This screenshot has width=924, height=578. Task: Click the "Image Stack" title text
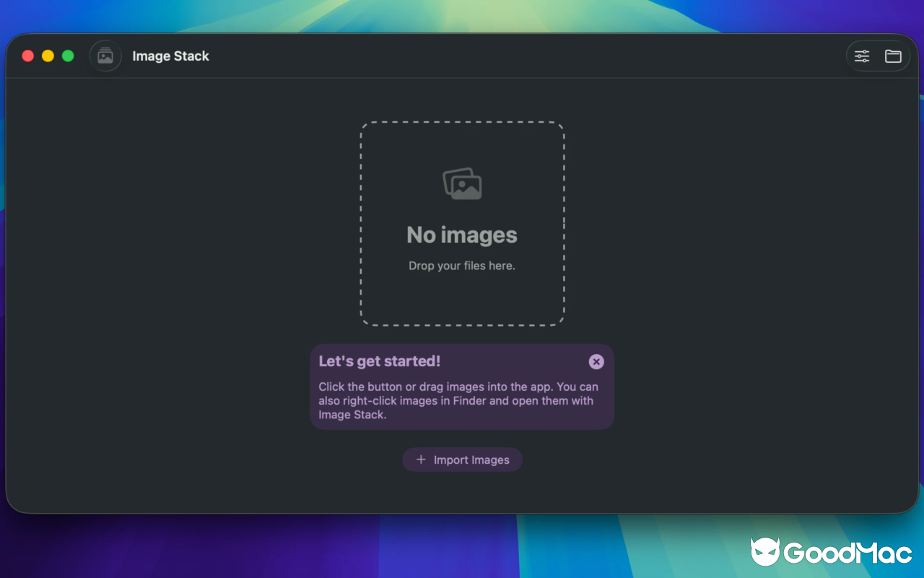click(x=170, y=56)
